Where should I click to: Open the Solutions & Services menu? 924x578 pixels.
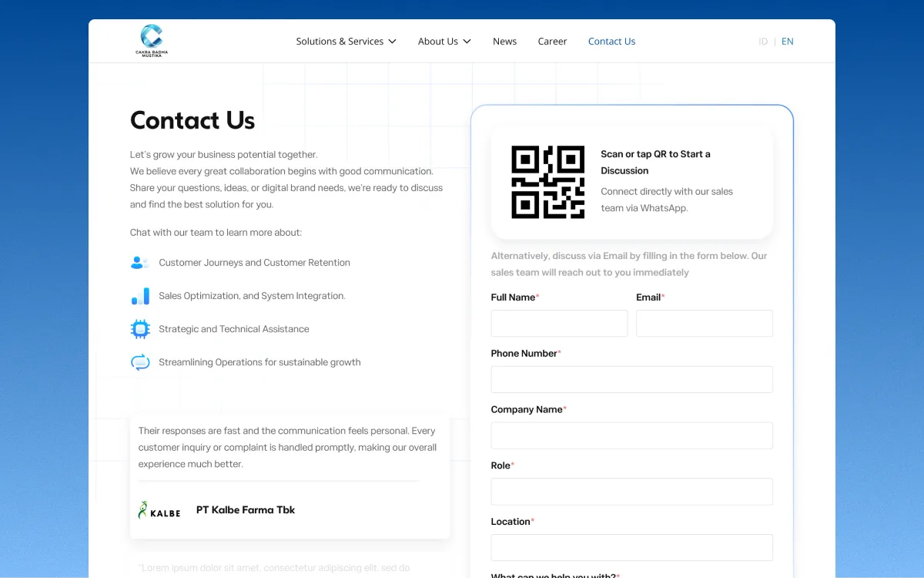point(346,42)
